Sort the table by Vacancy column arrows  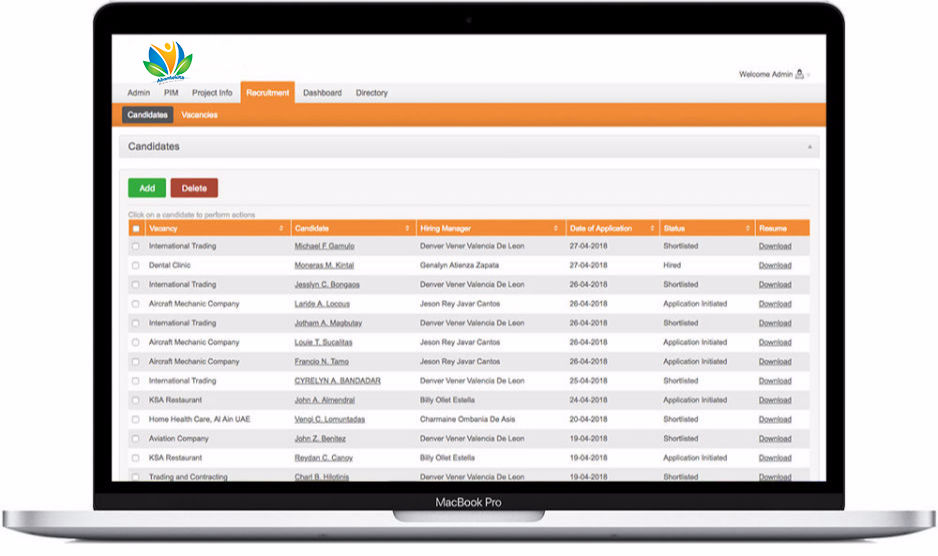point(281,229)
